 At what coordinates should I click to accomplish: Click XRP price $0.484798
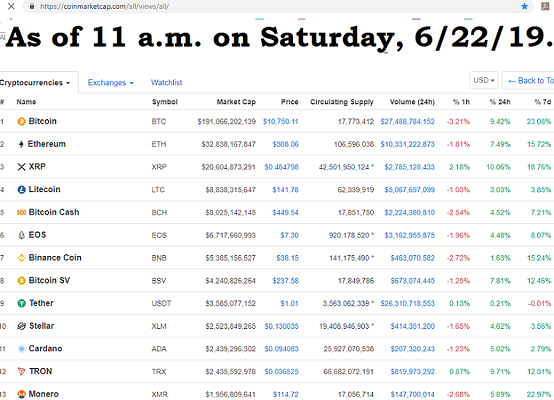tap(282, 167)
